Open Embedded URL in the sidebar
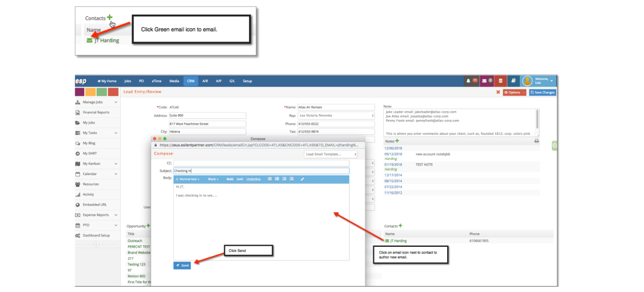 coord(94,205)
